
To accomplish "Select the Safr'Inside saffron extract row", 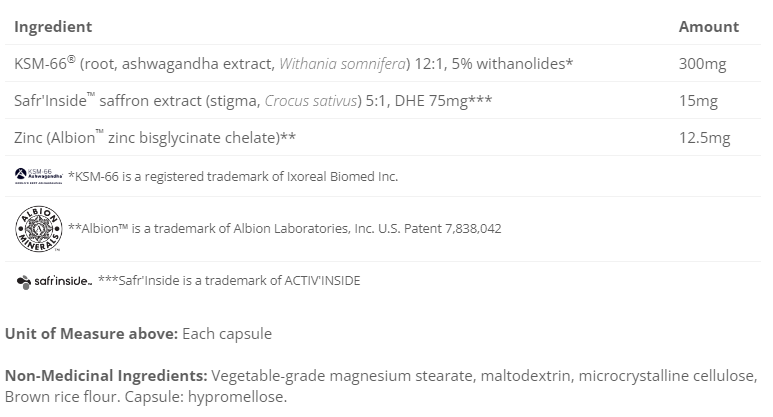I will point(253,100).
